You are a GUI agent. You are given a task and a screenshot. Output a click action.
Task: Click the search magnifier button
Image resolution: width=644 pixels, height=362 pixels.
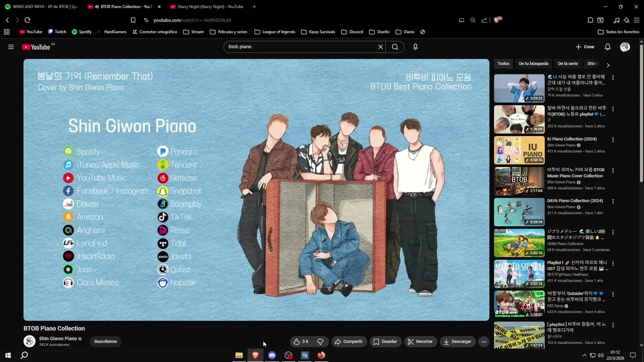coord(395,47)
